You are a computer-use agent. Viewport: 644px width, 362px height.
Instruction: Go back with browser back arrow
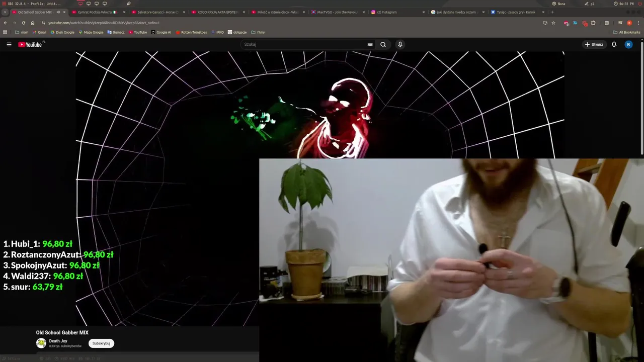coord(6,23)
